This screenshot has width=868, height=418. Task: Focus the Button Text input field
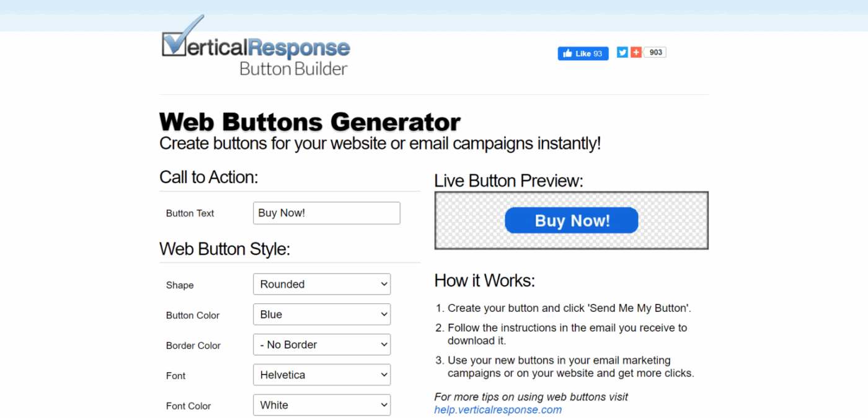pyautogui.click(x=327, y=213)
